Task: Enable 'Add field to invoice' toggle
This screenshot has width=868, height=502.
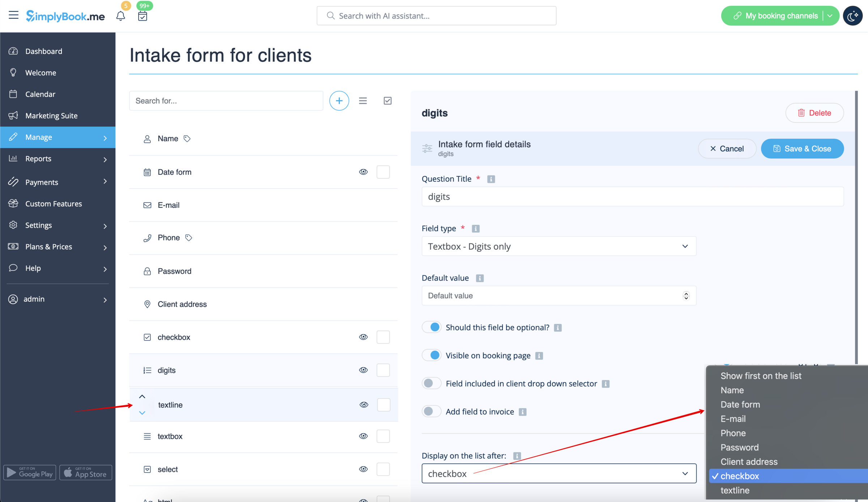Action: [431, 411]
